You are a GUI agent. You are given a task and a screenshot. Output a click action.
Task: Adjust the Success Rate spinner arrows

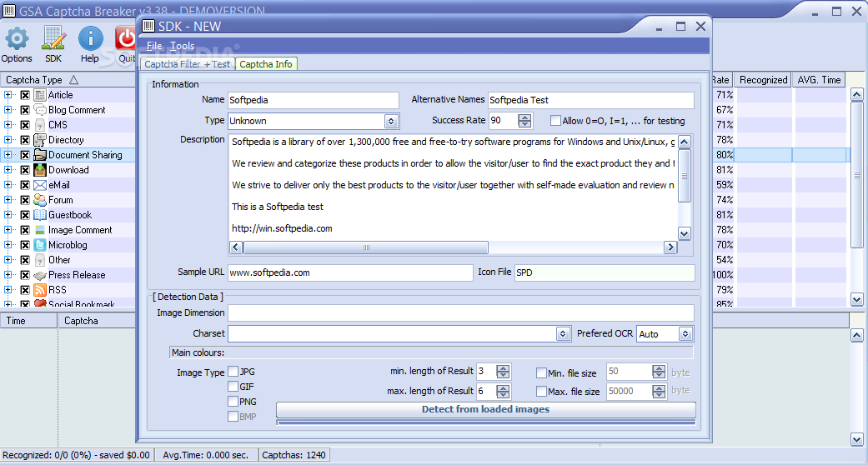[x=524, y=121]
